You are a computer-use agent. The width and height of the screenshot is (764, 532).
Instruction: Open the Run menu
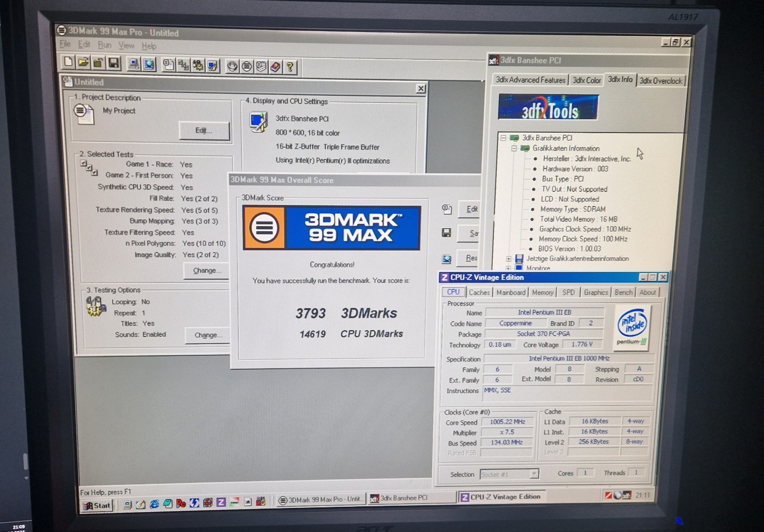tap(105, 45)
